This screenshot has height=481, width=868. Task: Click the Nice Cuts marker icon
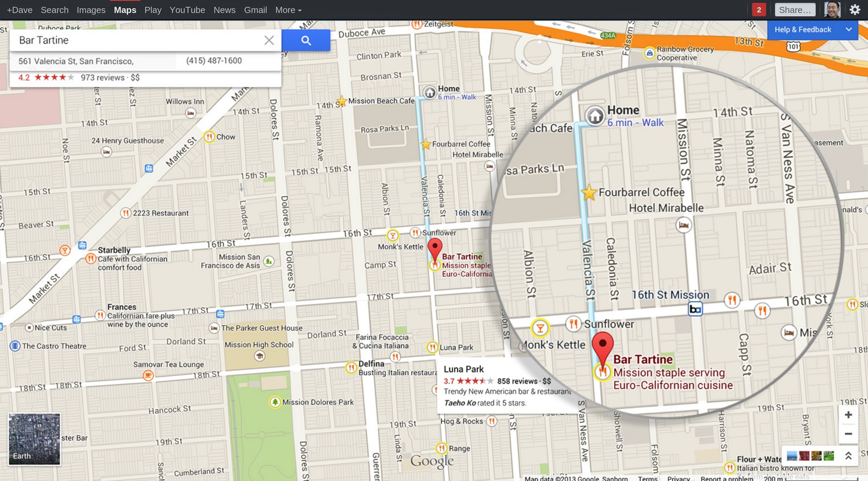tap(29, 328)
